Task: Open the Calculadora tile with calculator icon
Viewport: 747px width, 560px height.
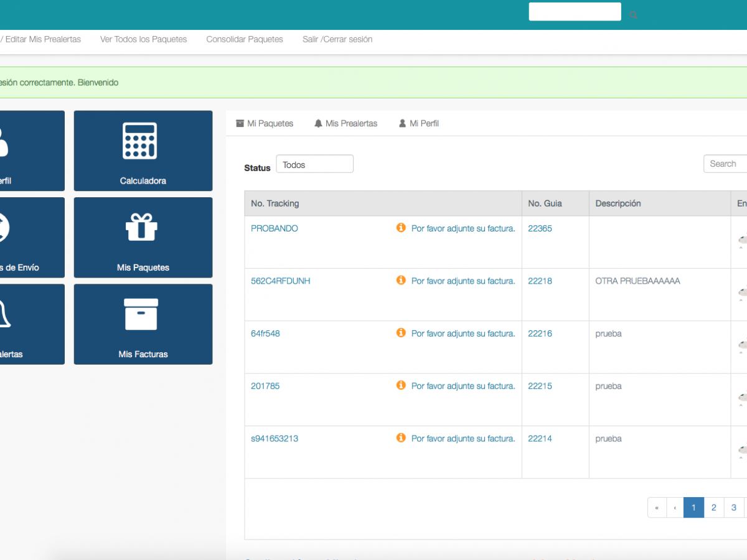Action: (x=143, y=151)
